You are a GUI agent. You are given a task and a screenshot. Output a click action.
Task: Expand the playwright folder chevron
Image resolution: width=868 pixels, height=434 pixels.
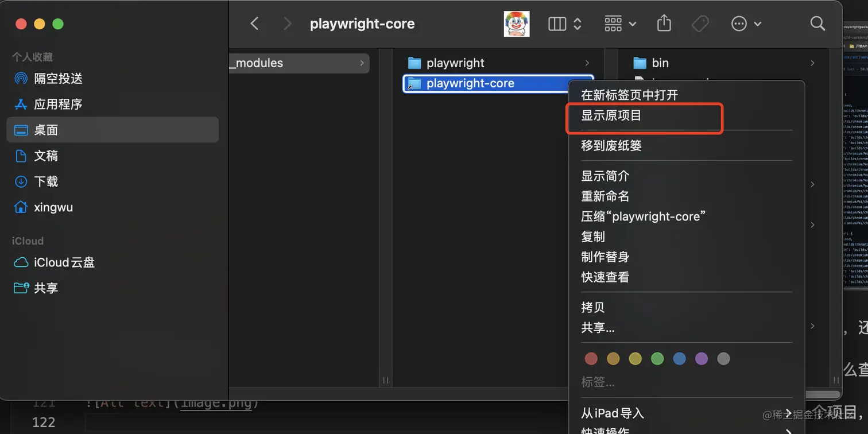click(587, 63)
